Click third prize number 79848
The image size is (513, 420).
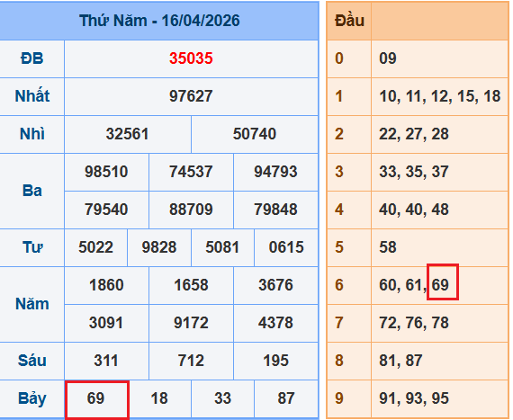click(x=275, y=210)
